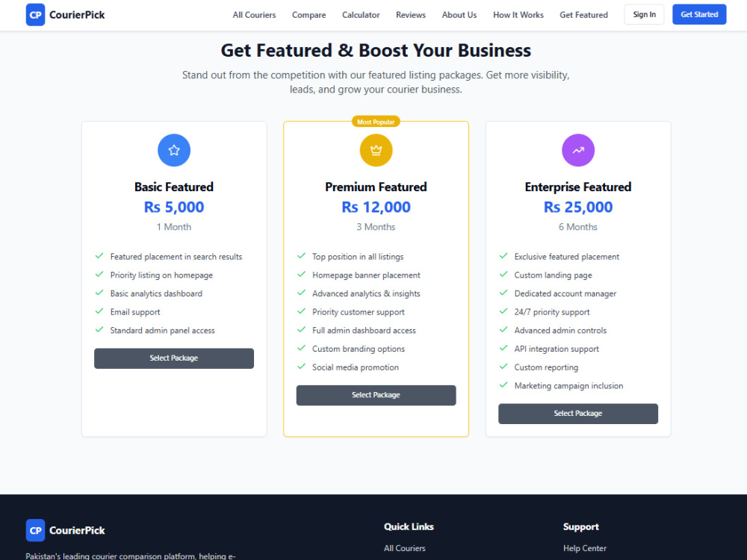Navigate to About Us

coord(459,15)
